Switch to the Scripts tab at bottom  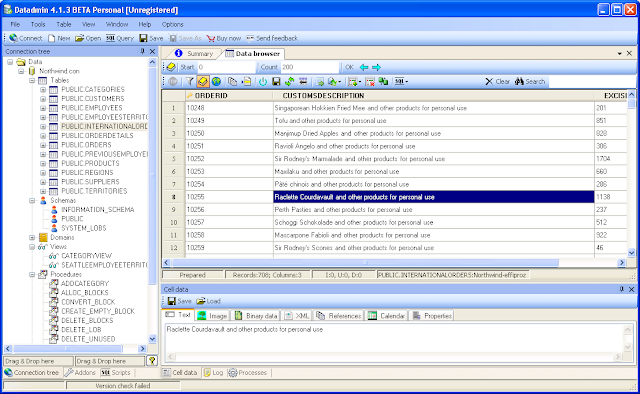coord(116,372)
